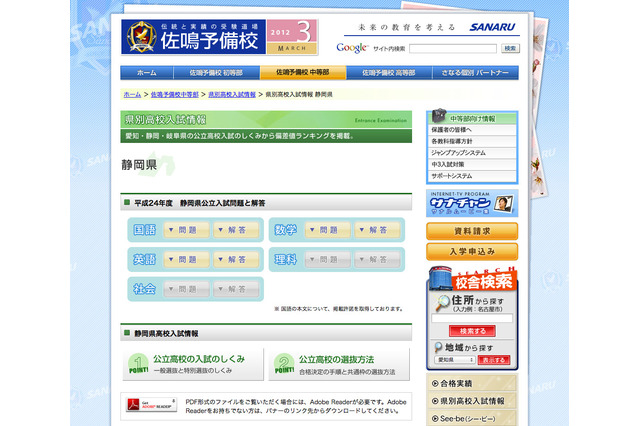
Task: Select the 佐鳴予備校 高等部 tab
Action: 389,73
